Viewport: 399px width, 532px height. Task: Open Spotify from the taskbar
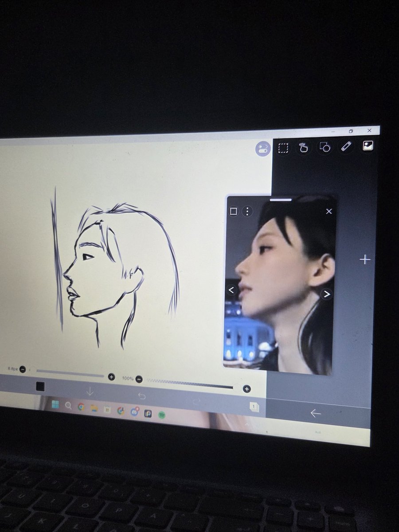click(x=162, y=415)
